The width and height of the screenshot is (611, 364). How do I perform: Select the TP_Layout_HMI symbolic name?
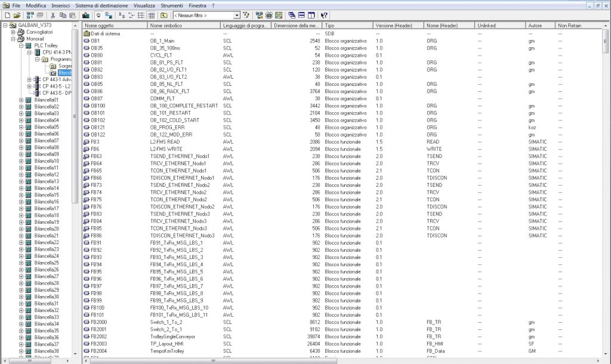point(167,344)
